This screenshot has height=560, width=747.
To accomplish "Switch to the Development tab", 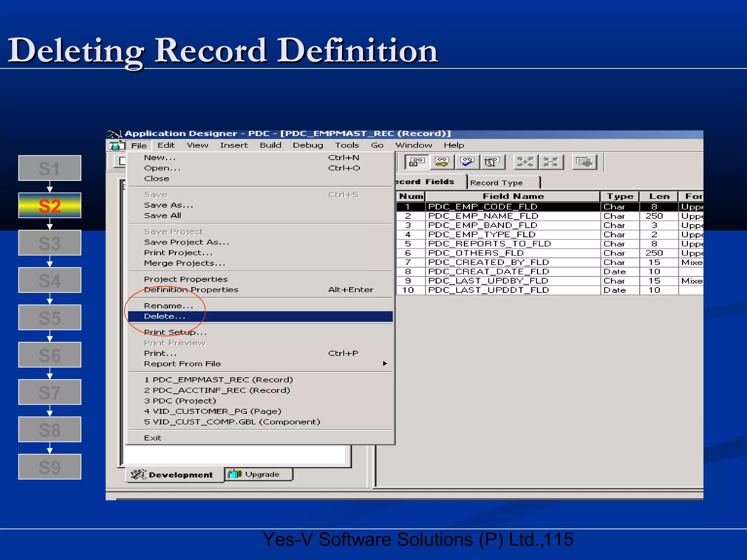I will [x=175, y=475].
